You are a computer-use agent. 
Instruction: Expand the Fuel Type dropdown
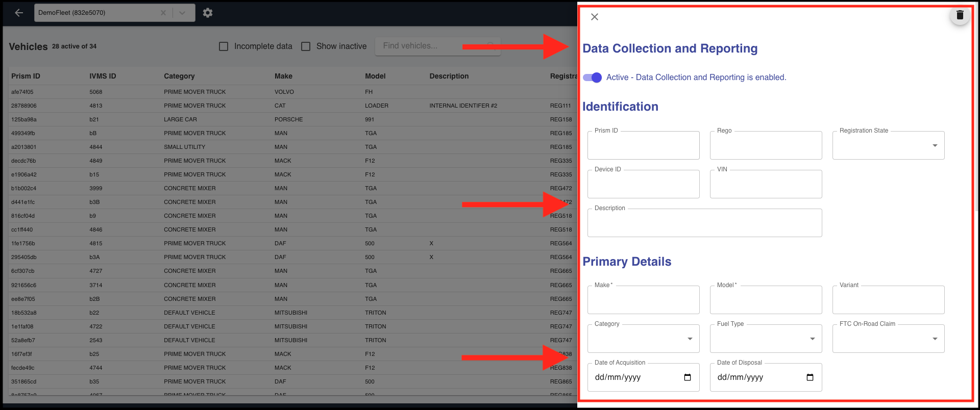pyautogui.click(x=812, y=339)
